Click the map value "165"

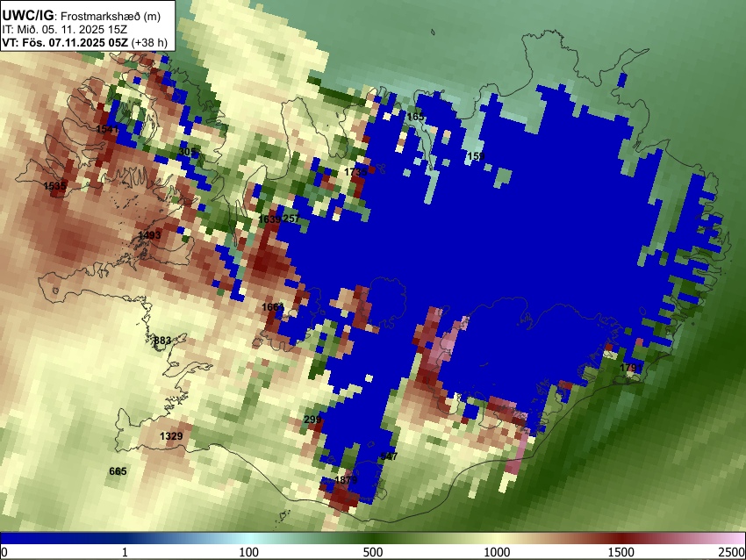point(415,117)
